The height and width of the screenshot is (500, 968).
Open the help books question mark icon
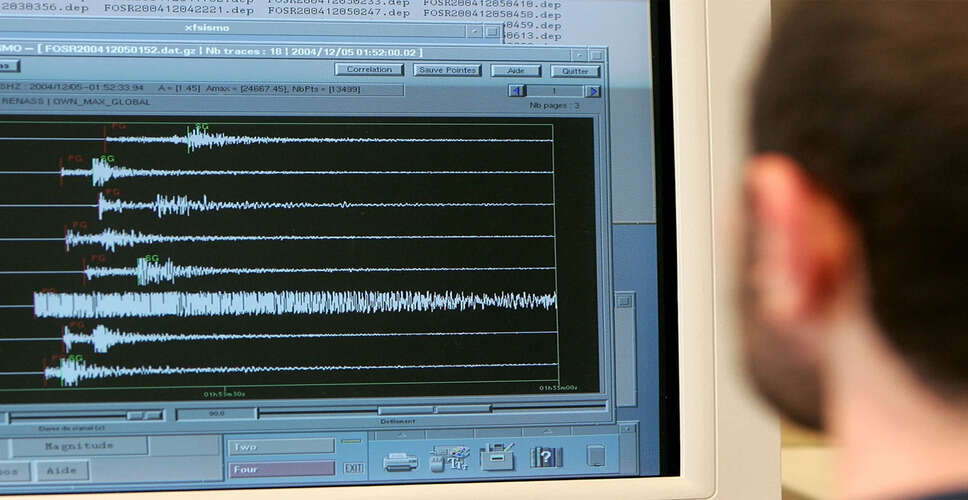(546, 457)
